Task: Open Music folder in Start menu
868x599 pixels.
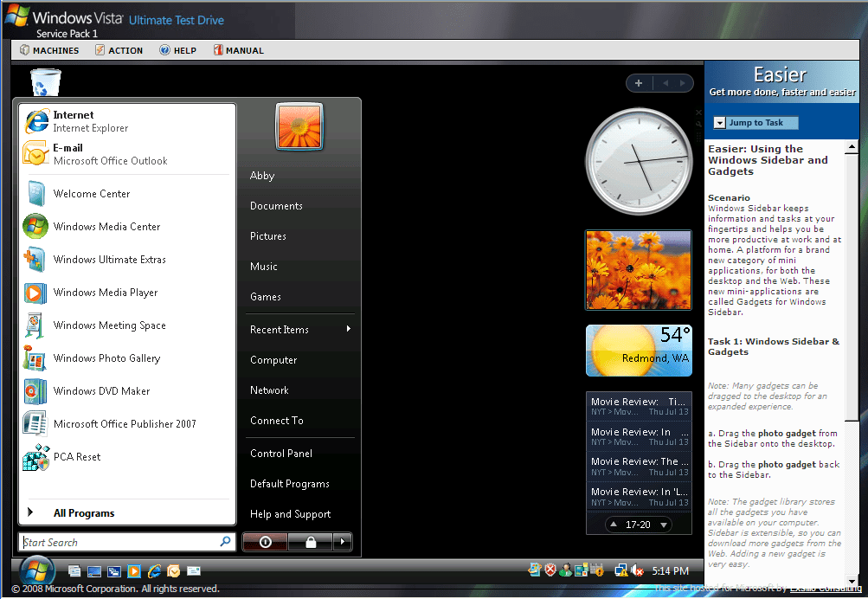Action: [x=299, y=267]
